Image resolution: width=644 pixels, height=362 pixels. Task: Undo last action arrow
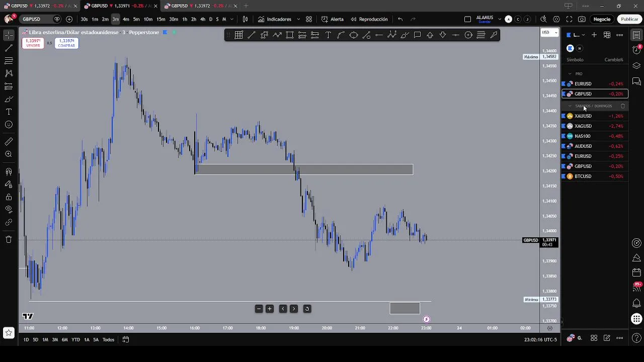pyautogui.click(x=400, y=19)
